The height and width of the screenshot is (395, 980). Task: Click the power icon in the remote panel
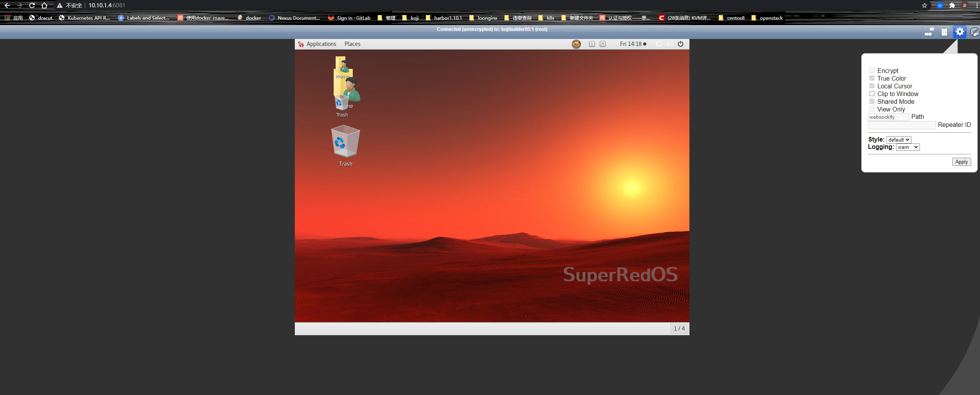681,44
